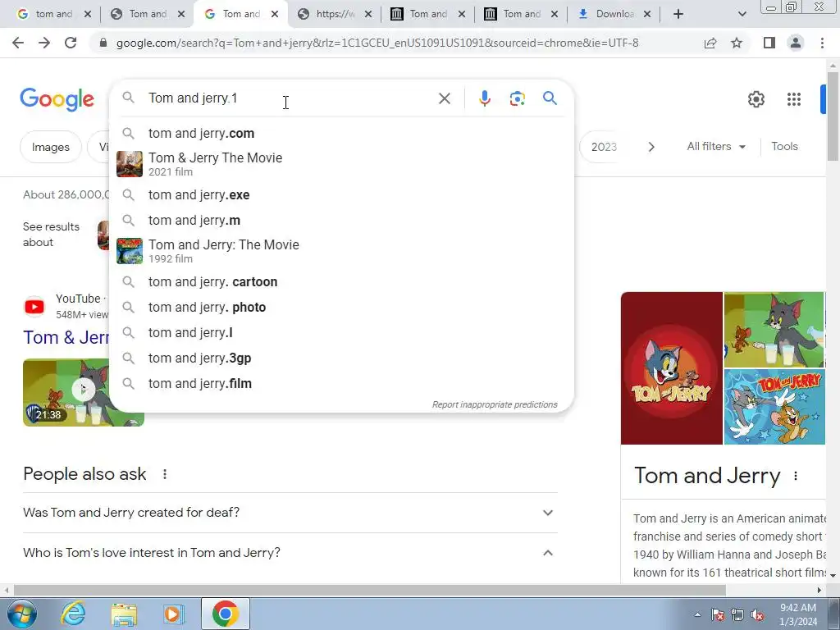Start voice search with the microphone icon

pos(484,98)
